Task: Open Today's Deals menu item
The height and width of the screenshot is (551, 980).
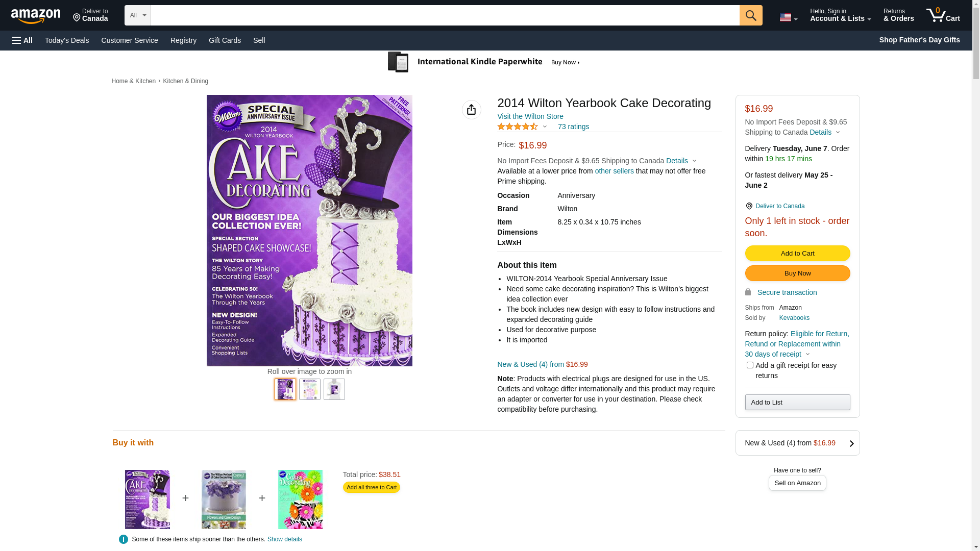Action: pyautogui.click(x=67, y=40)
